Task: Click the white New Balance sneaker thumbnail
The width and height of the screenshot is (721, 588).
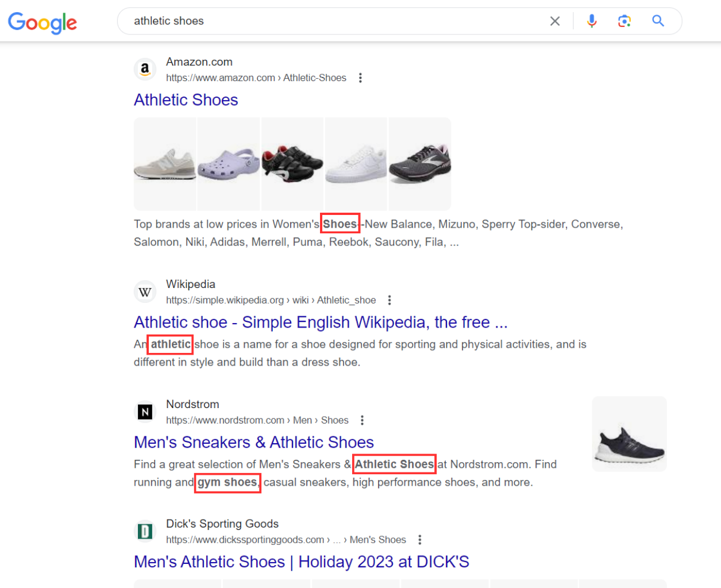Action: point(165,164)
